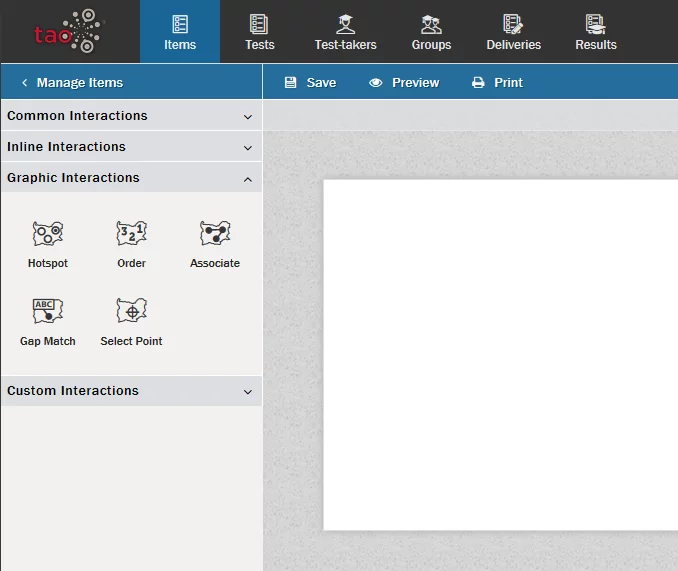The width and height of the screenshot is (678, 571).
Task: Expand the Custom Interactions section
Action: click(131, 391)
